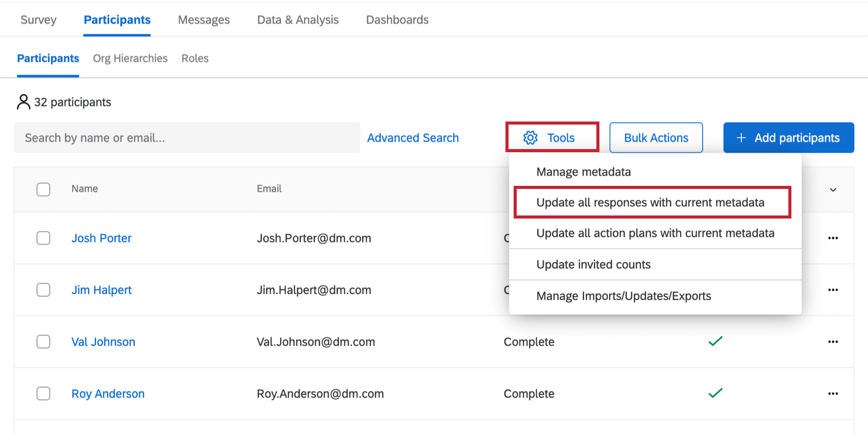The height and width of the screenshot is (434, 868).
Task: Select Roy Anderson's row checkbox
Action: tap(43, 394)
